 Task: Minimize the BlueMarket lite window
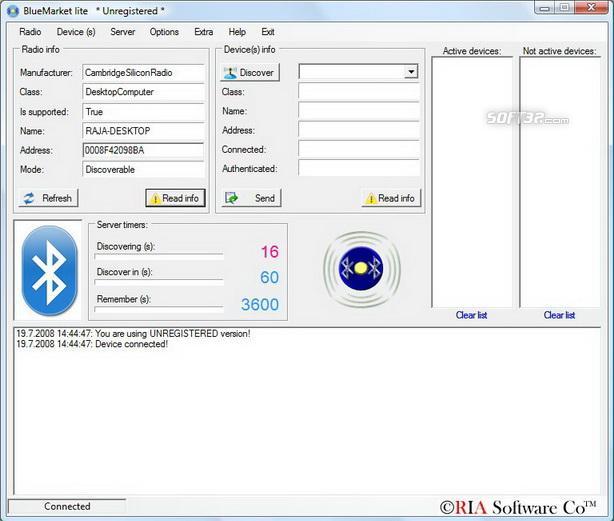coord(544,7)
